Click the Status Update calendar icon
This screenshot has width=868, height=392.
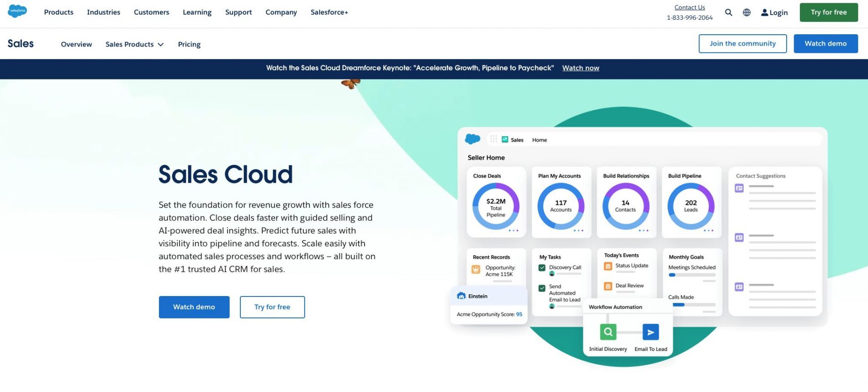(608, 266)
